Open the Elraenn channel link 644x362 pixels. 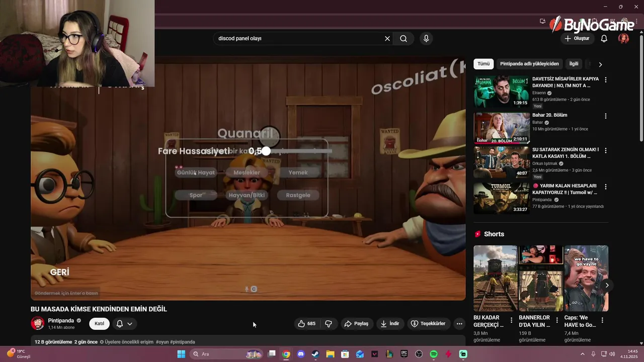[539, 93]
